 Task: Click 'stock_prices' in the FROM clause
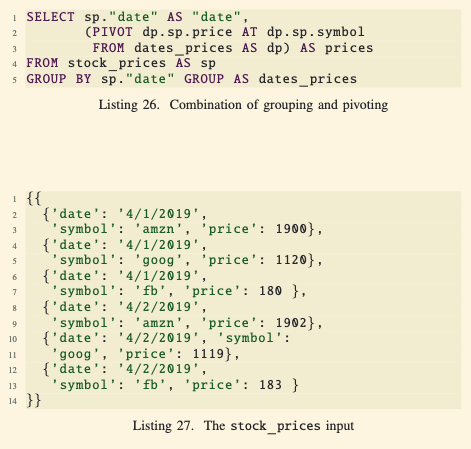click(x=117, y=63)
